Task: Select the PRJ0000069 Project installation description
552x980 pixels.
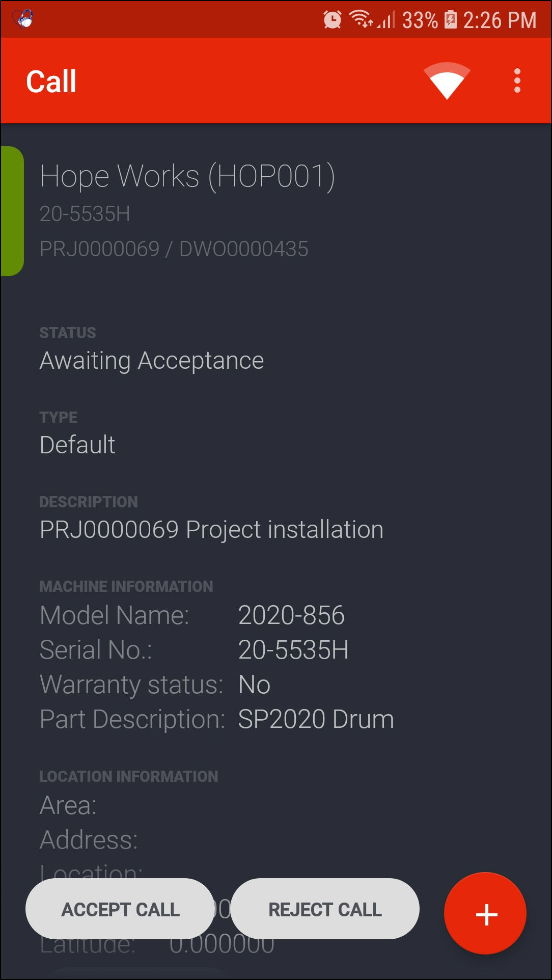Action: (211, 530)
